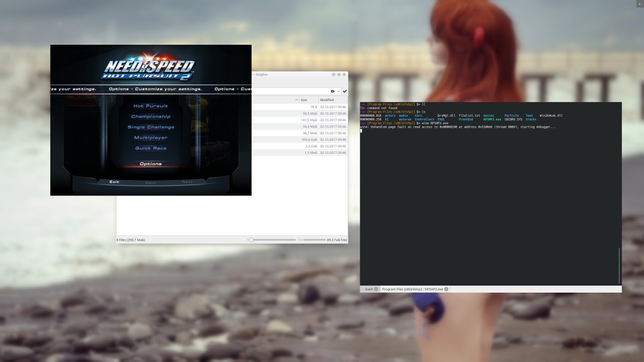The width and height of the screenshot is (644, 362).
Task: Toggle sort arrow in Dolphin name column
Action: (x=296, y=100)
